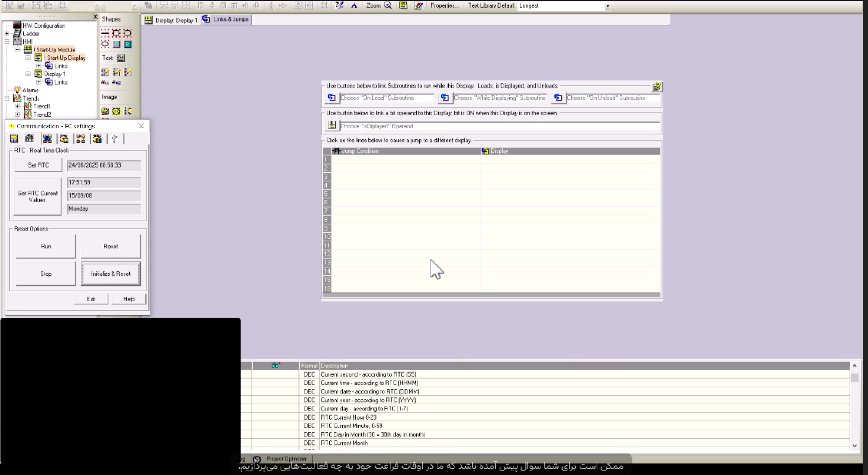The height and width of the screenshot is (475, 868).
Task: Open the Text Library Default dropdown
Action: [607, 6]
